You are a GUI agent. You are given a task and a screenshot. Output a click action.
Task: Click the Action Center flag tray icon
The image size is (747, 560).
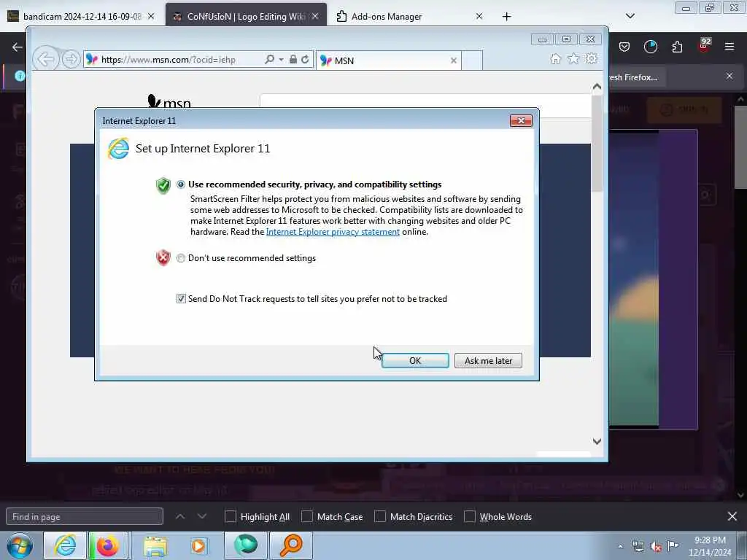[673, 545]
